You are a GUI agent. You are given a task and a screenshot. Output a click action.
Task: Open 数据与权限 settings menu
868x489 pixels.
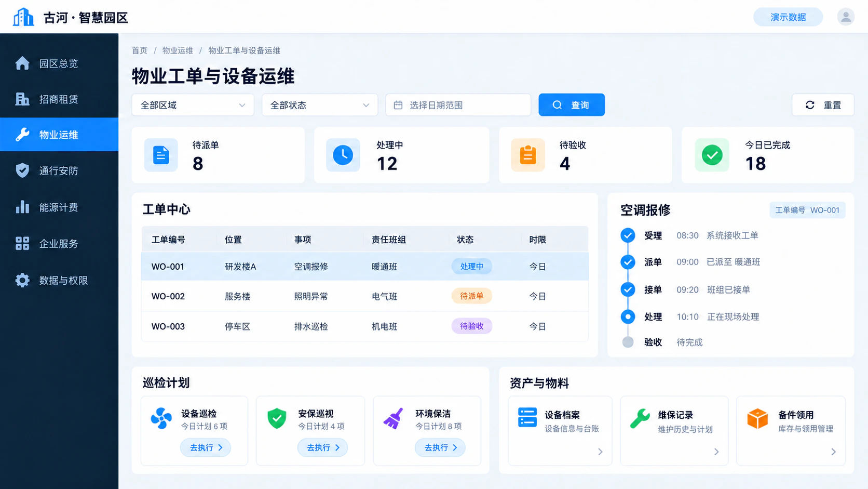(59, 280)
